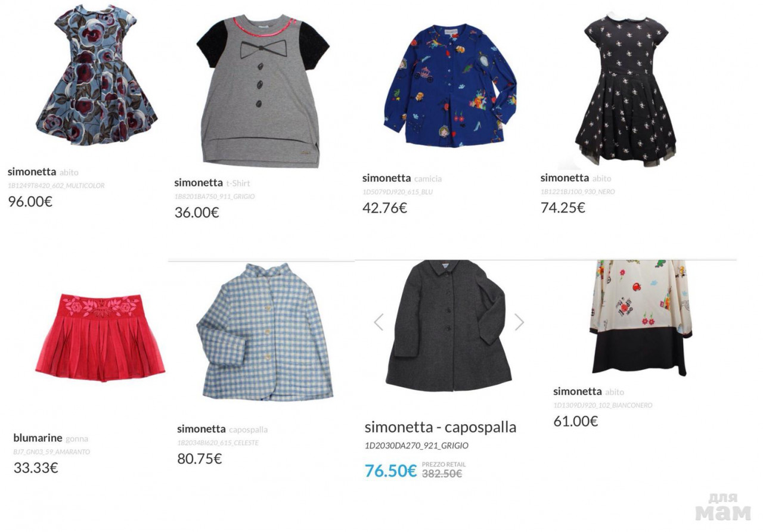Open the multicolor floral simonetta dress image
Screen dimensions: 763x532
(96, 75)
